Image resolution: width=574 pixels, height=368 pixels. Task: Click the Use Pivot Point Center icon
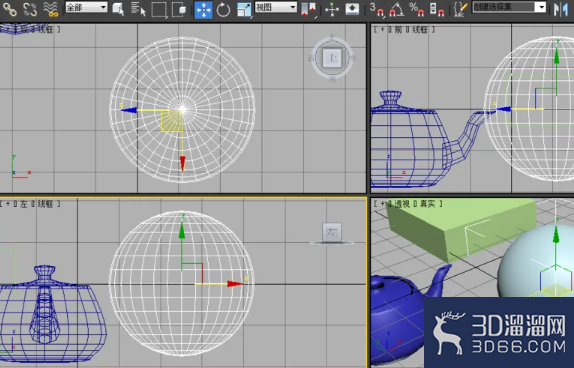[x=309, y=10]
